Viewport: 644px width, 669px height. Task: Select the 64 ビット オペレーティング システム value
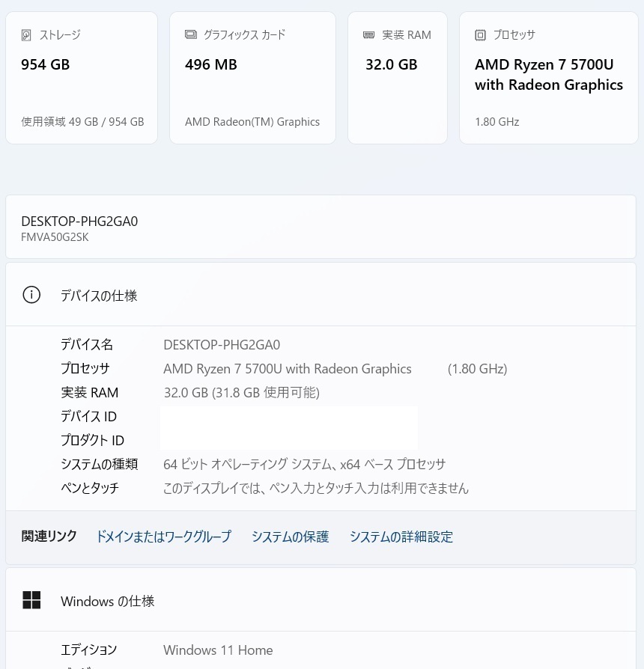click(x=305, y=464)
